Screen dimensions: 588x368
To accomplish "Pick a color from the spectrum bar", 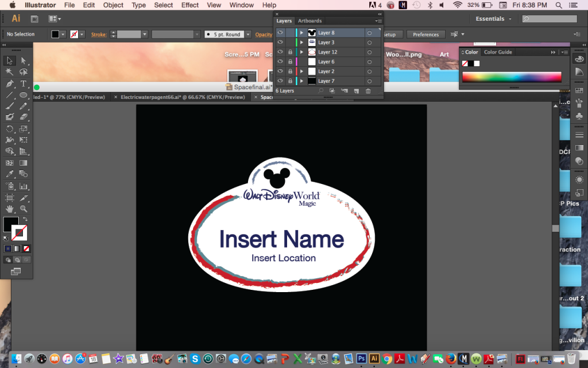I will (511, 77).
